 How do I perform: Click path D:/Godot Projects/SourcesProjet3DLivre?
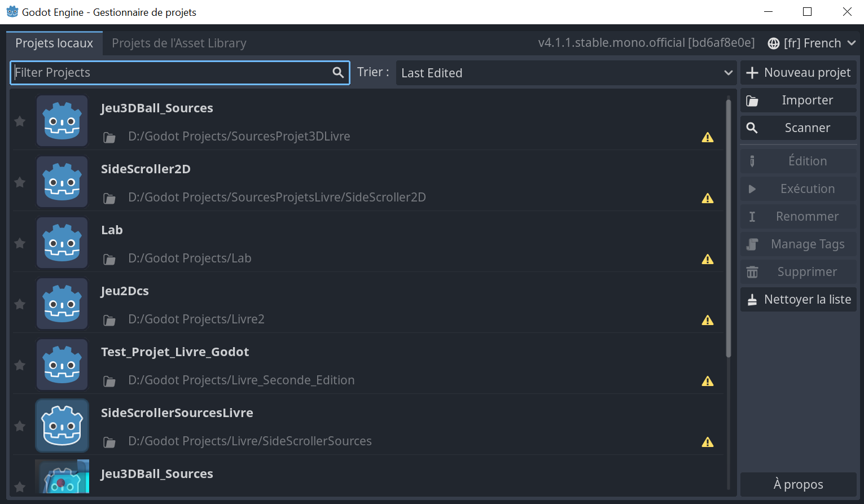point(239,137)
